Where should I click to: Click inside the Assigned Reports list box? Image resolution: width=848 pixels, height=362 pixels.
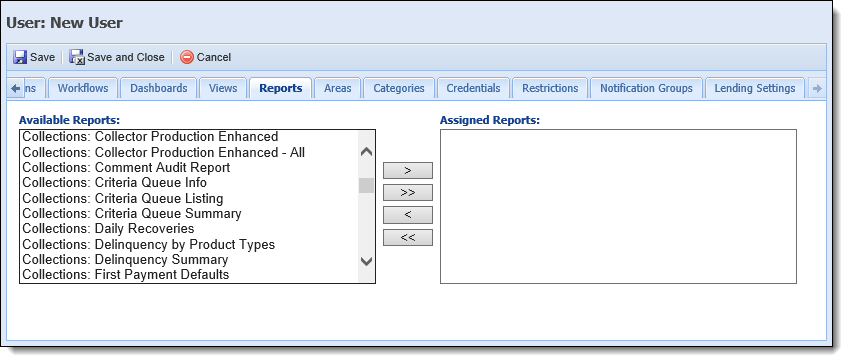click(x=618, y=206)
